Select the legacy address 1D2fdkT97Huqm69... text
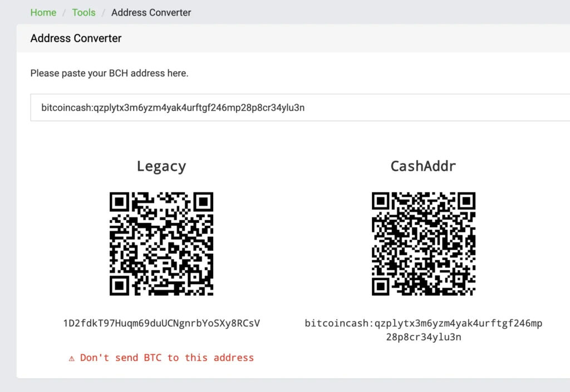This screenshot has height=392, width=570. (161, 324)
